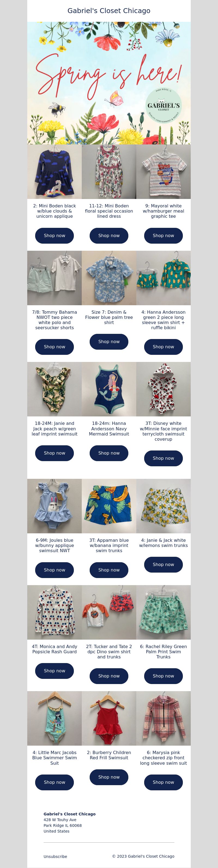Click the Gabriel's Closet round logo
Viewport: 218px width, 868px height.
(163, 106)
